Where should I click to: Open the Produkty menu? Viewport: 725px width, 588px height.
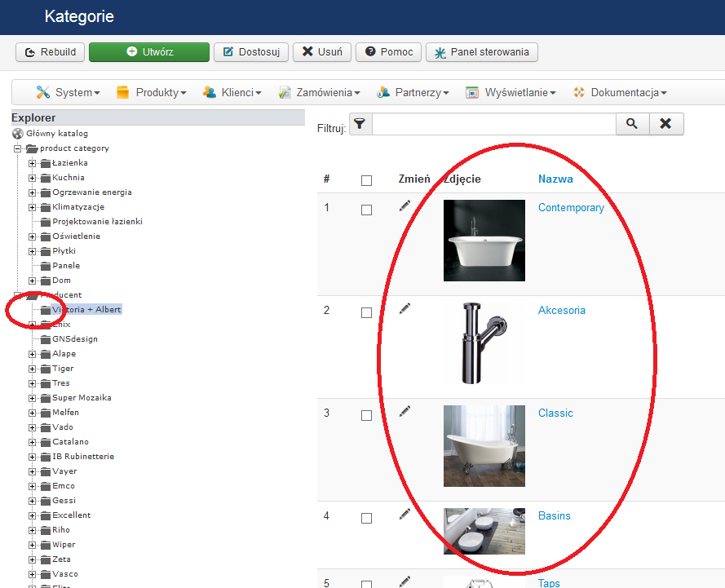[x=151, y=92]
